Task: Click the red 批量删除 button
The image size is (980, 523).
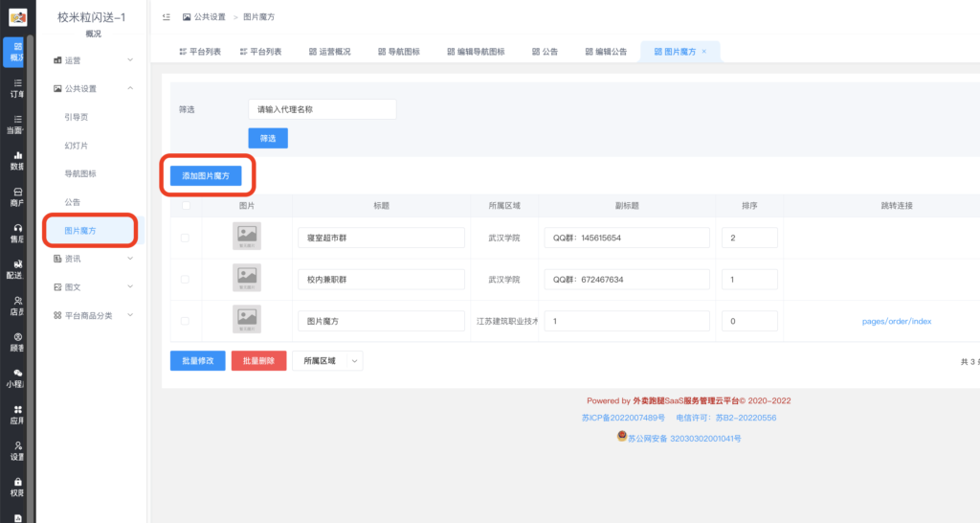Action: pyautogui.click(x=258, y=361)
